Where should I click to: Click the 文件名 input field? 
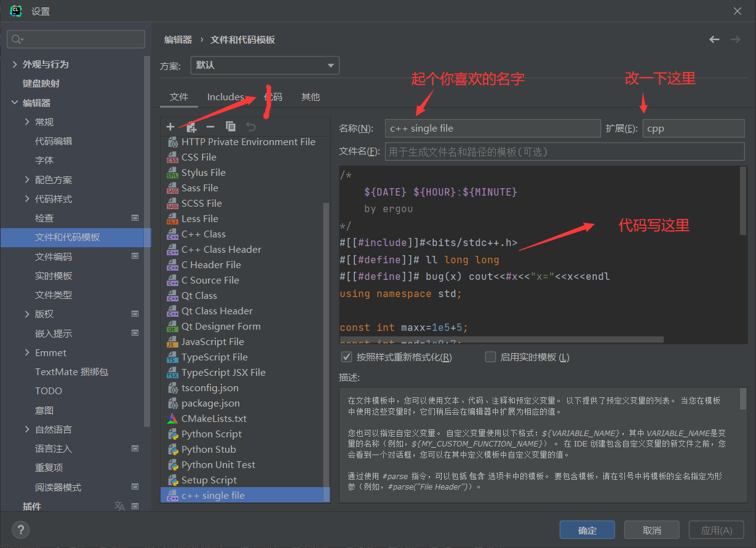[x=564, y=151]
